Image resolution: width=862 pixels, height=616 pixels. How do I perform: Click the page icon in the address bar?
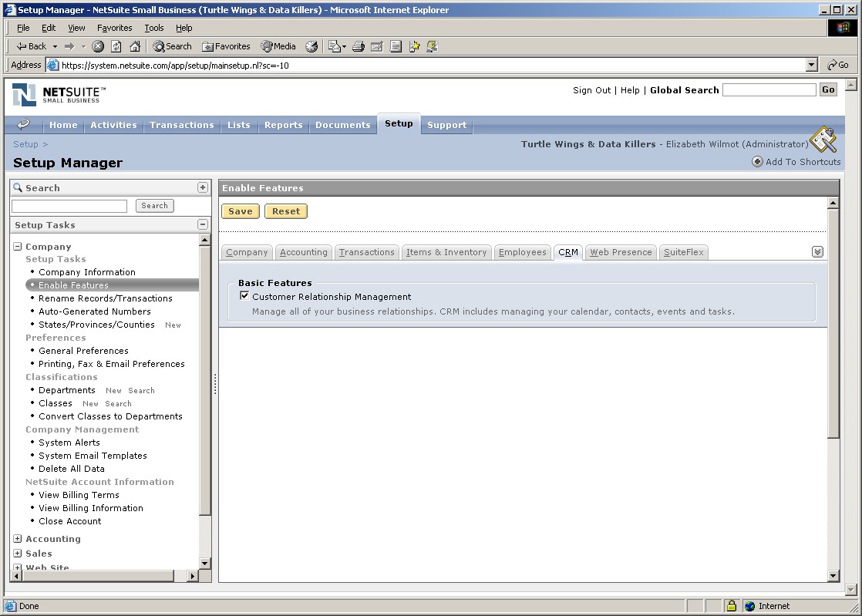52,65
